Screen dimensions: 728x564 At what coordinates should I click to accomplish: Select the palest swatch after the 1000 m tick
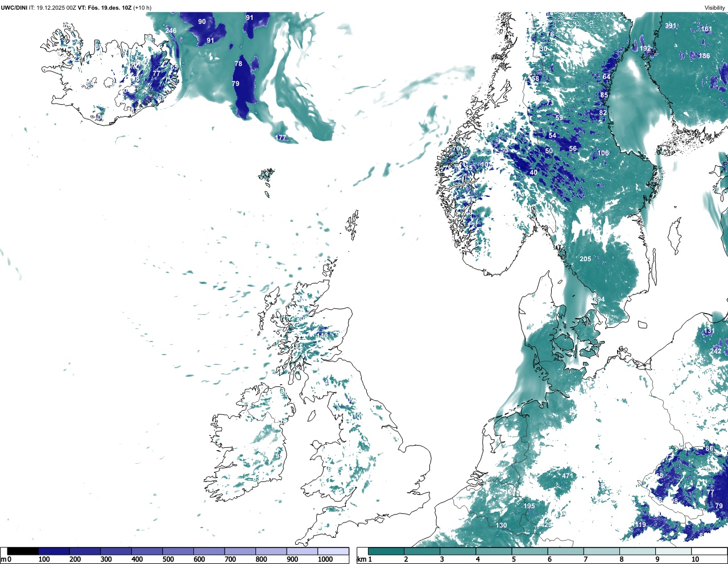coord(333,551)
